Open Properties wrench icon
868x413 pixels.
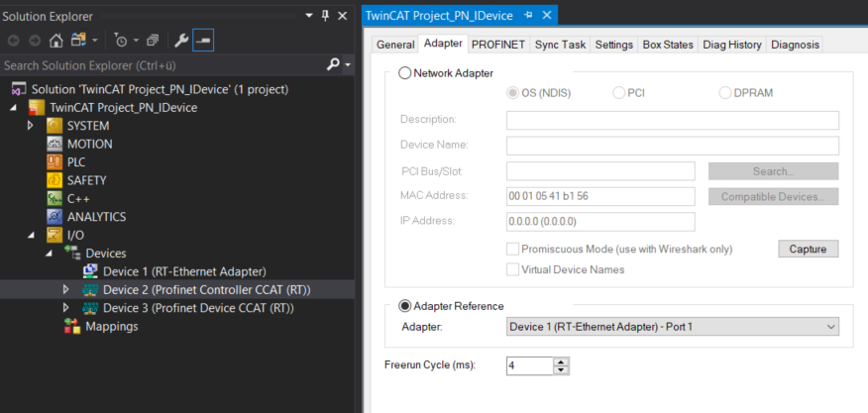[x=181, y=41]
